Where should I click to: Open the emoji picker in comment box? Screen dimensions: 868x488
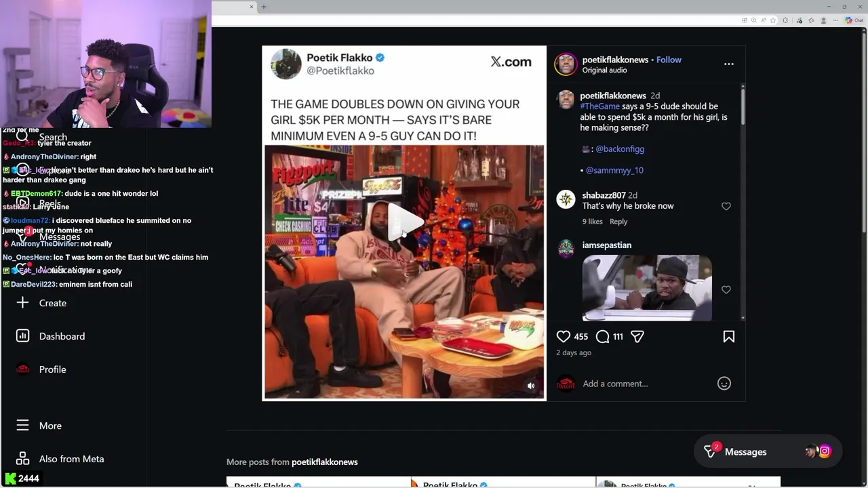click(x=724, y=384)
